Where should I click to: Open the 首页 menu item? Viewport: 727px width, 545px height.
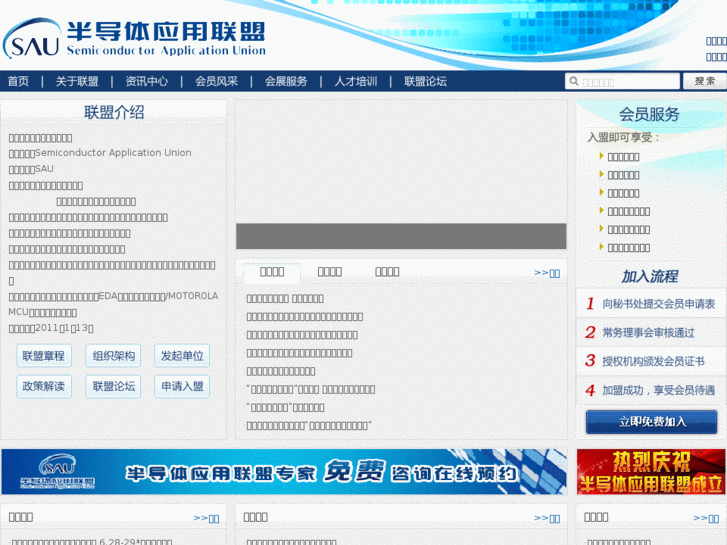(19, 81)
